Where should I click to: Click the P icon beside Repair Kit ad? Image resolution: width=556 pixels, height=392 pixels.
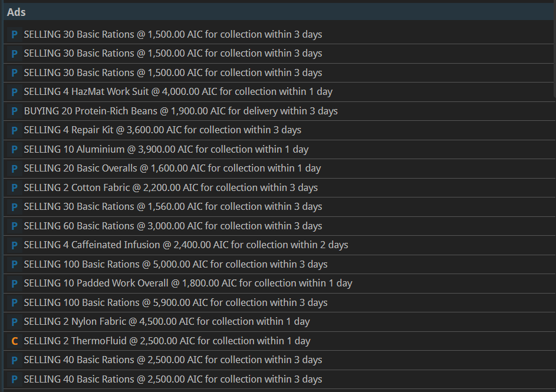pyautogui.click(x=15, y=130)
